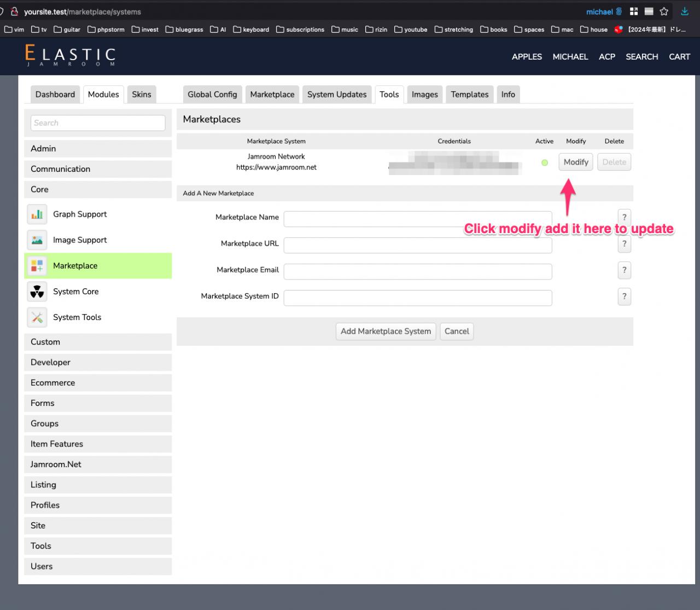Click the Graph Support bar chart icon

tap(37, 214)
